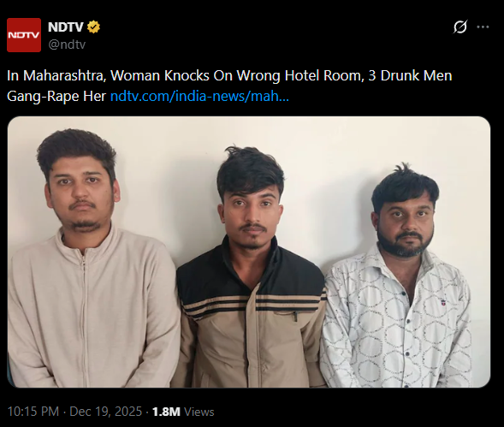Image resolution: width=504 pixels, height=427 pixels.
Task: Open the 1.8M view count analytics
Action: point(166,412)
